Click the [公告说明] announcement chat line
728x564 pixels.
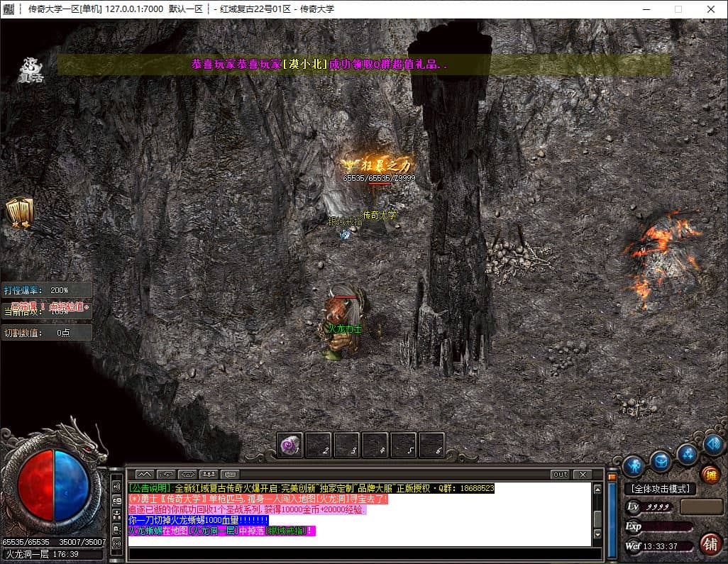click(x=311, y=488)
